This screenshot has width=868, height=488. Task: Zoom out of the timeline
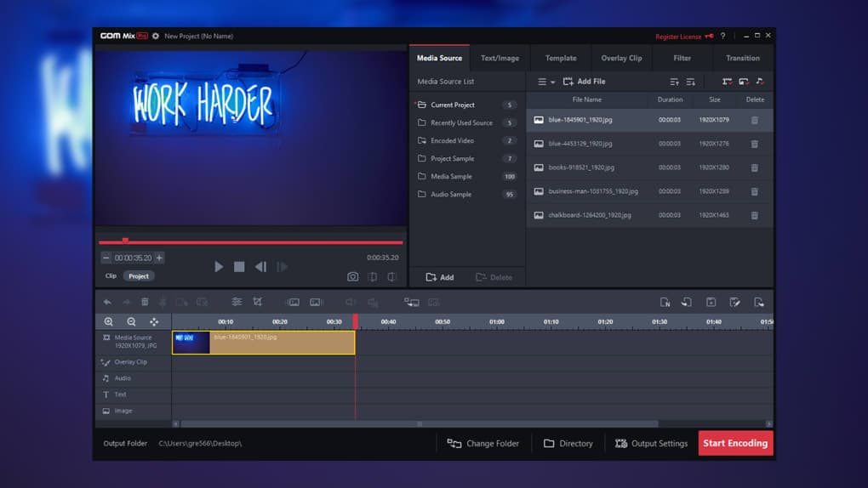(x=131, y=322)
